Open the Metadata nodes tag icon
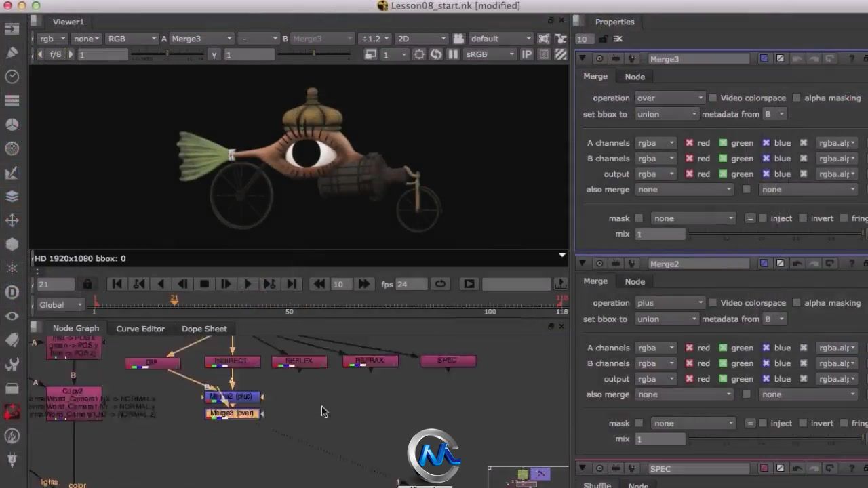Viewport: 868px width, 488px height. [12, 340]
